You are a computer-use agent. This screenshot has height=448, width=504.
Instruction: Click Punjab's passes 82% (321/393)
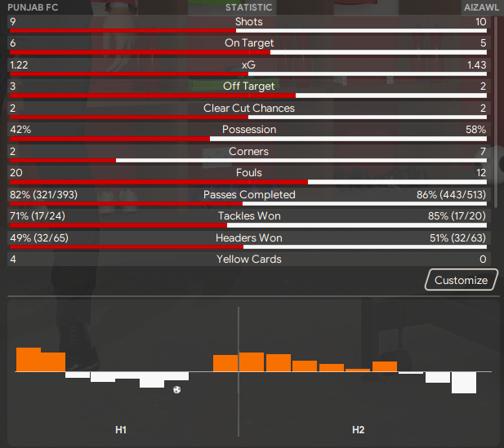(44, 194)
